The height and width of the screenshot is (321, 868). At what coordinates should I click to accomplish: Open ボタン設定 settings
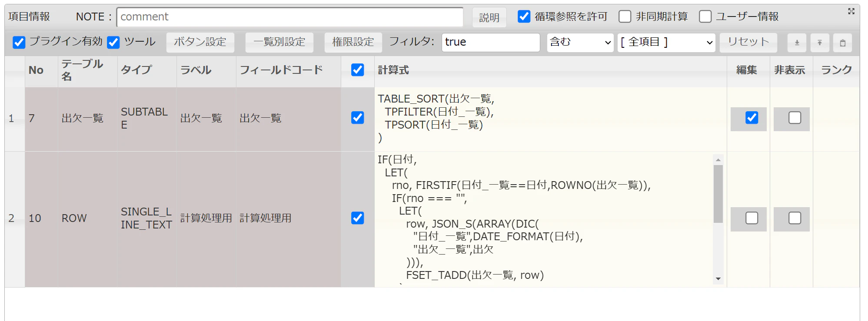tap(200, 43)
